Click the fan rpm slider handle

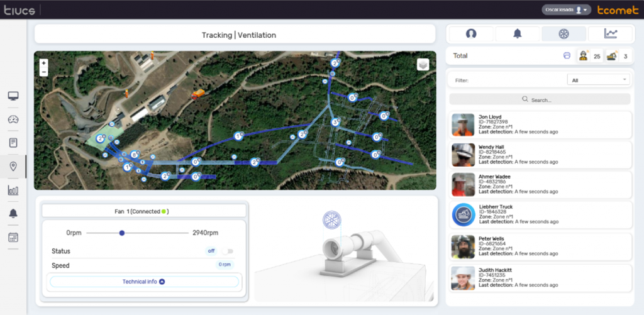click(122, 233)
